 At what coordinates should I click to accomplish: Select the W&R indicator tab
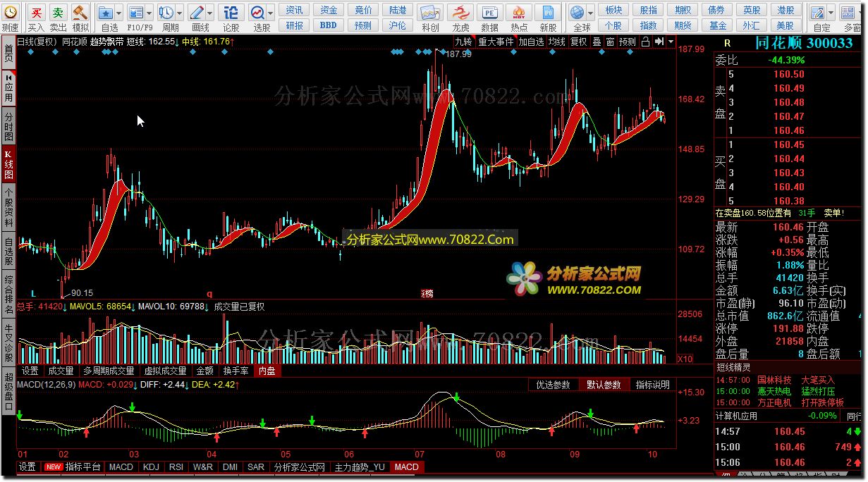pos(203,466)
